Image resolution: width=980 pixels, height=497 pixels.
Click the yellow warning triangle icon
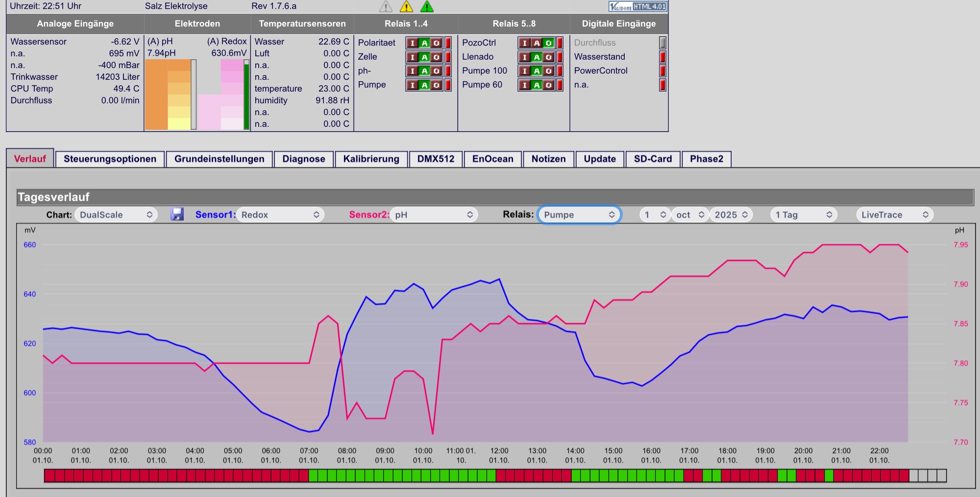pyautogui.click(x=406, y=6)
